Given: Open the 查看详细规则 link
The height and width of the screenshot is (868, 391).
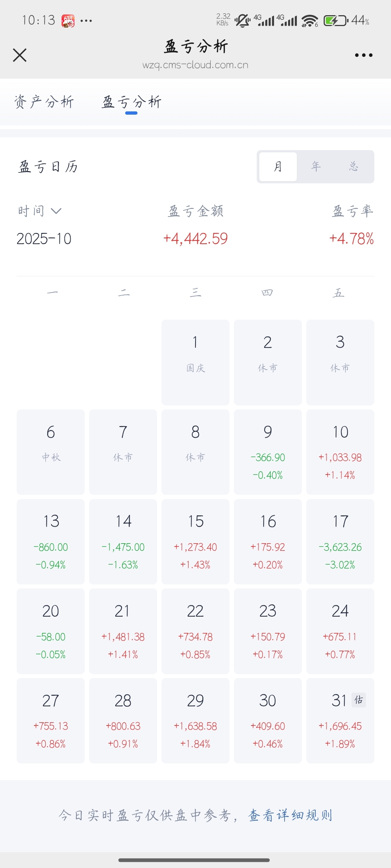Looking at the screenshot, I should 290,816.
